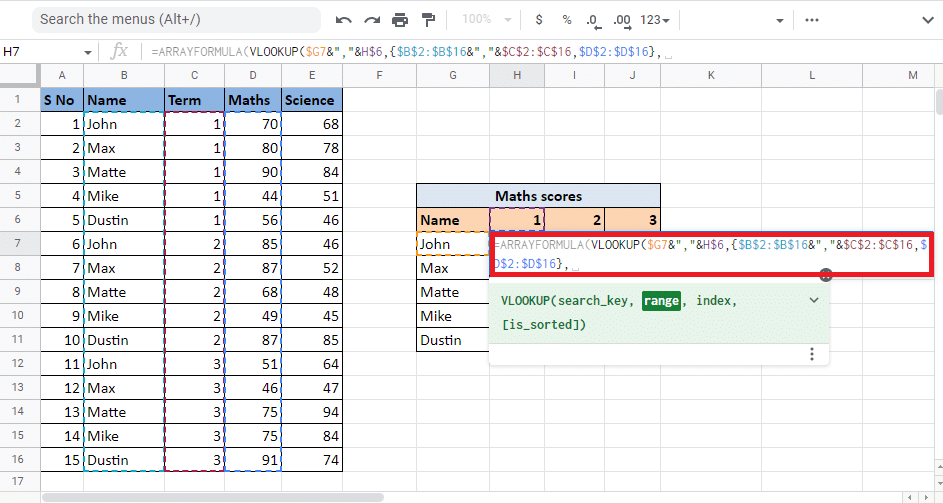Open the 100% zoom dropdown

490,19
